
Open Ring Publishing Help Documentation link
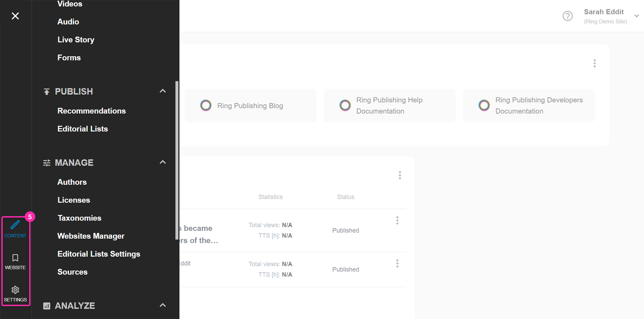389,106
